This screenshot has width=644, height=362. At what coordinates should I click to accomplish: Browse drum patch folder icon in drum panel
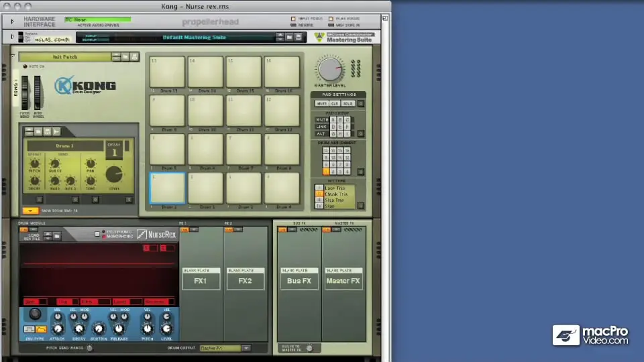[x=38, y=131]
